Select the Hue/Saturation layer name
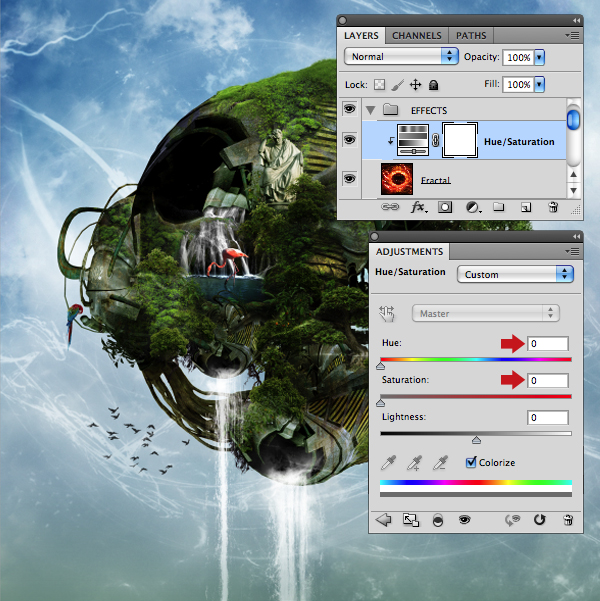Image resolution: width=600 pixels, height=601 pixels. pyautogui.click(x=519, y=142)
